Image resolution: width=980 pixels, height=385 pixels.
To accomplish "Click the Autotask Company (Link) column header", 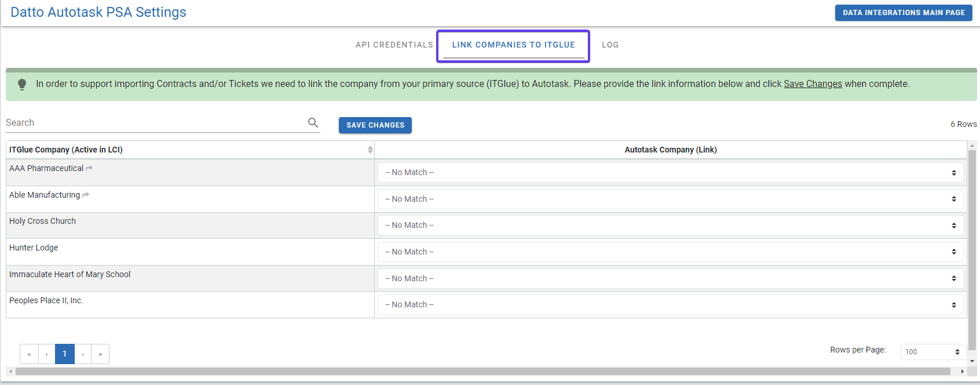I will click(x=671, y=150).
